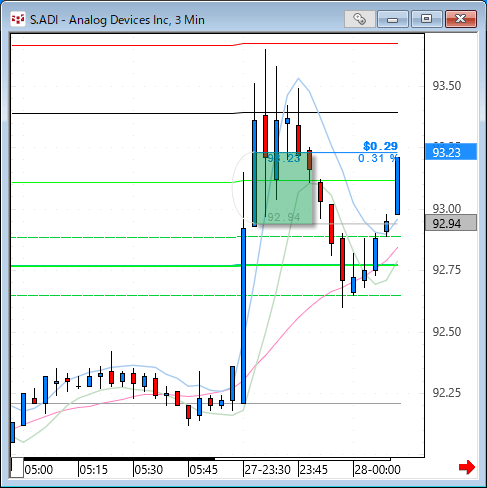
Task: Click the green measurement rectangle
Action: point(283,188)
